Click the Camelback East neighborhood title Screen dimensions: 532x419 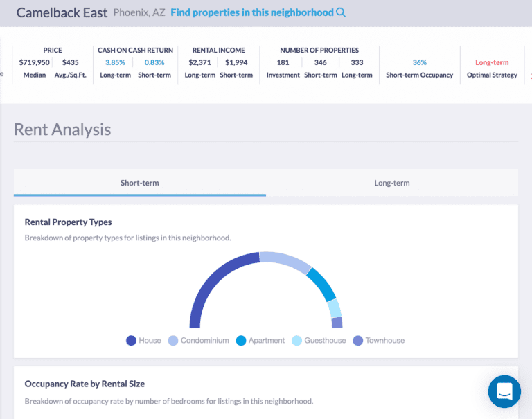click(62, 12)
